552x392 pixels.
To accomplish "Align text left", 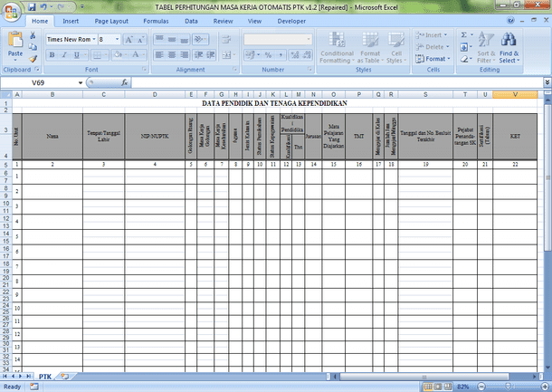I will click(x=159, y=55).
